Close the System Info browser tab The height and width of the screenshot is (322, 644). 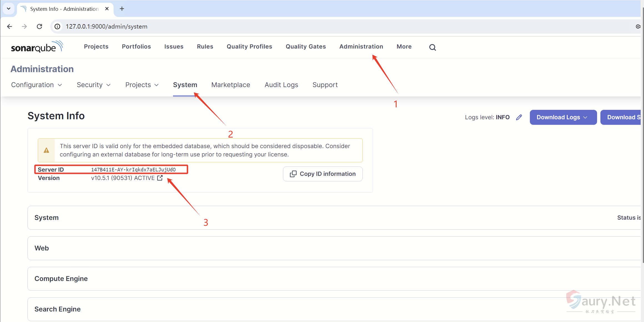[107, 9]
